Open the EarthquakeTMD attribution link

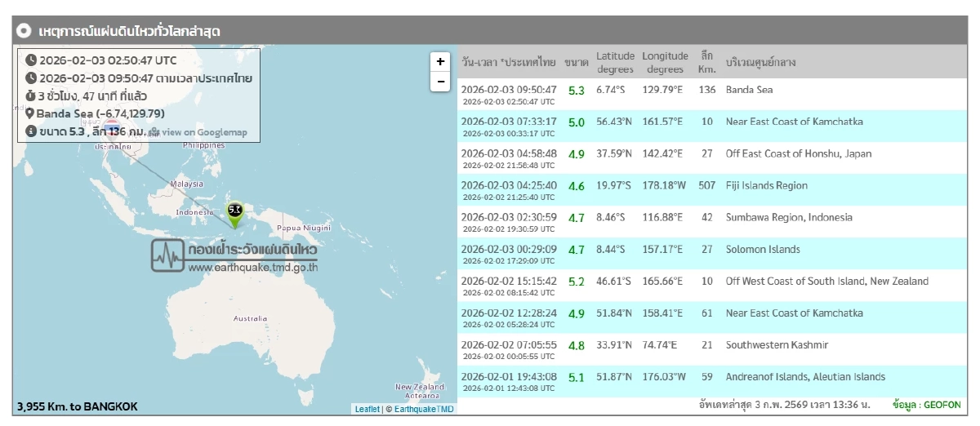pos(424,409)
